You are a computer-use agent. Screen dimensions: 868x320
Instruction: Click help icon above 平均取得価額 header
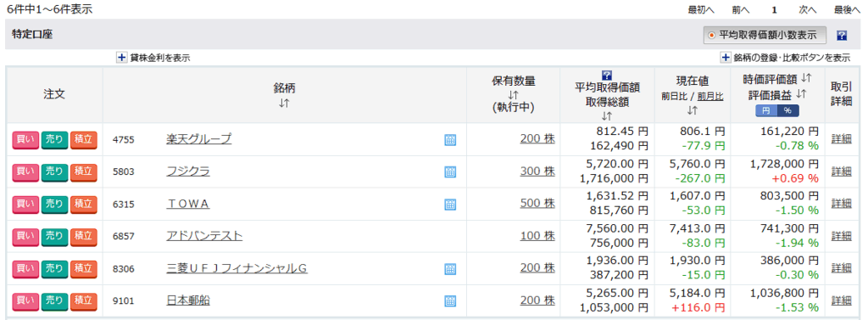(607, 75)
